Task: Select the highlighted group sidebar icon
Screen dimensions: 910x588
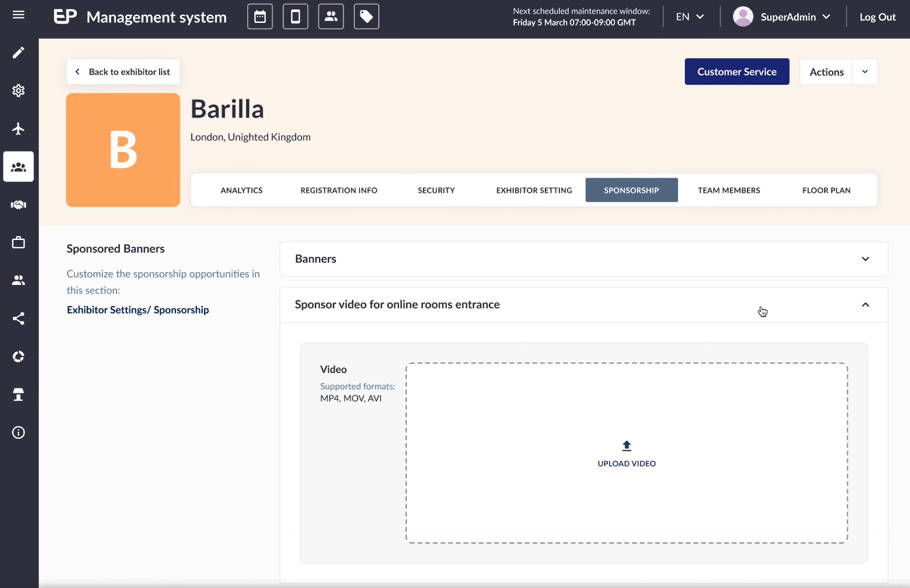Action: [x=19, y=167]
